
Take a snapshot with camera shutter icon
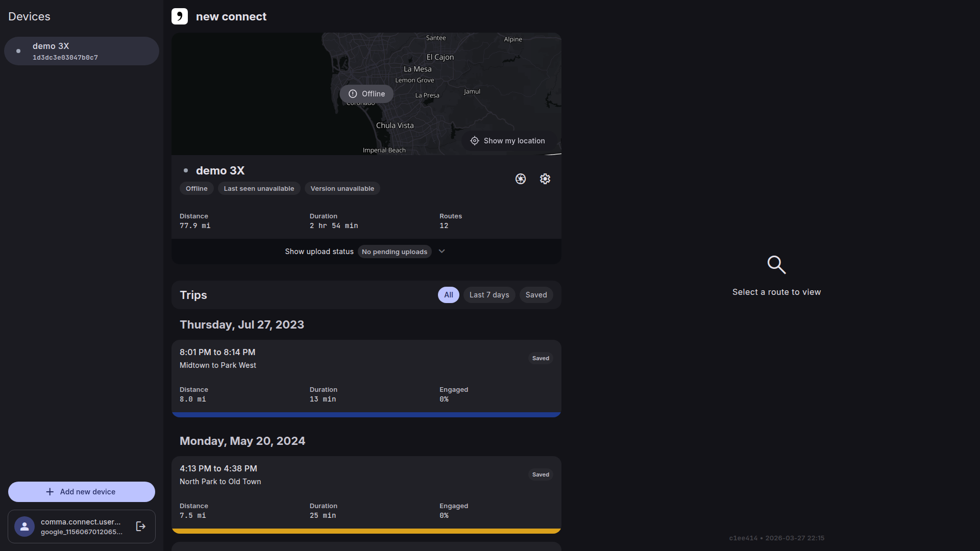coord(520,179)
